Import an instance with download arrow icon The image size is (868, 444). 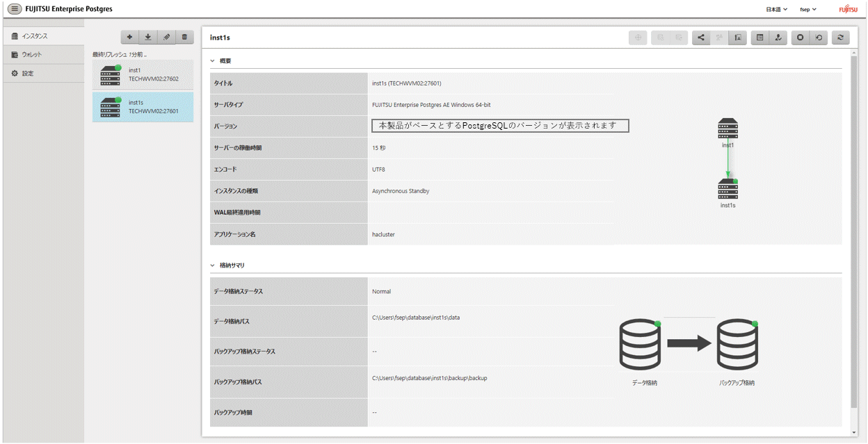[148, 37]
